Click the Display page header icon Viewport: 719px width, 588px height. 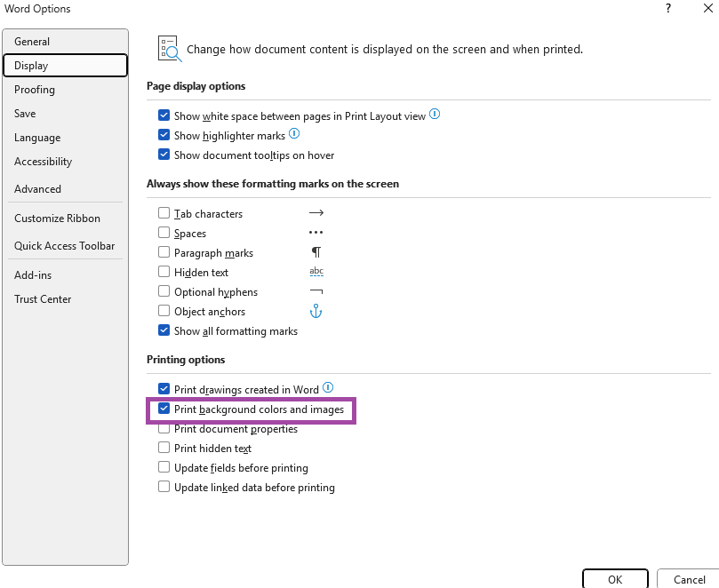[169, 49]
